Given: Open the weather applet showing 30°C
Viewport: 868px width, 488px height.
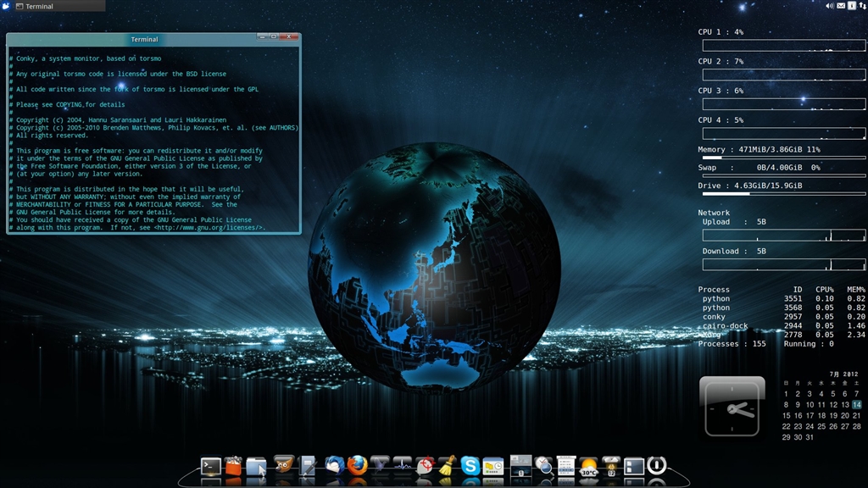Looking at the screenshot, I should tap(588, 466).
